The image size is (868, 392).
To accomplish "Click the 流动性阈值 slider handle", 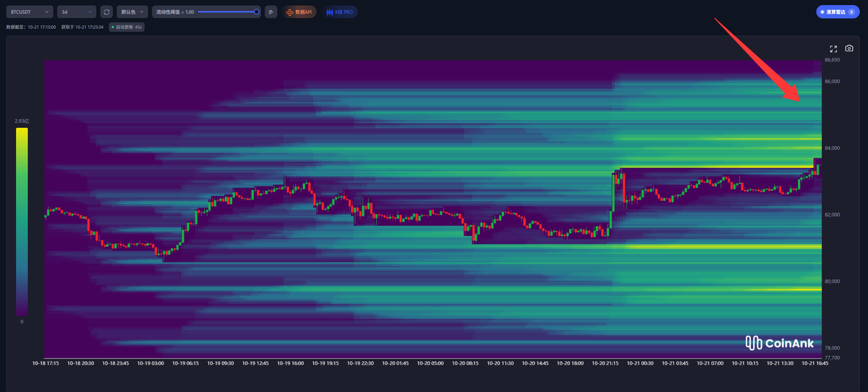I will pos(256,12).
